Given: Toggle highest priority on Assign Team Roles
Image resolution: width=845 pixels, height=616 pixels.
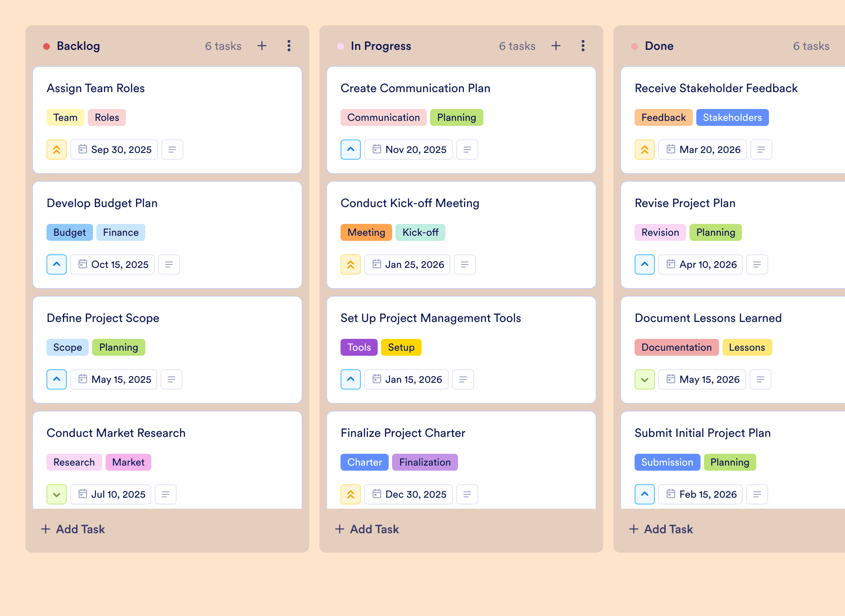Looking at the screenshot, I should (x=57, y=150).
